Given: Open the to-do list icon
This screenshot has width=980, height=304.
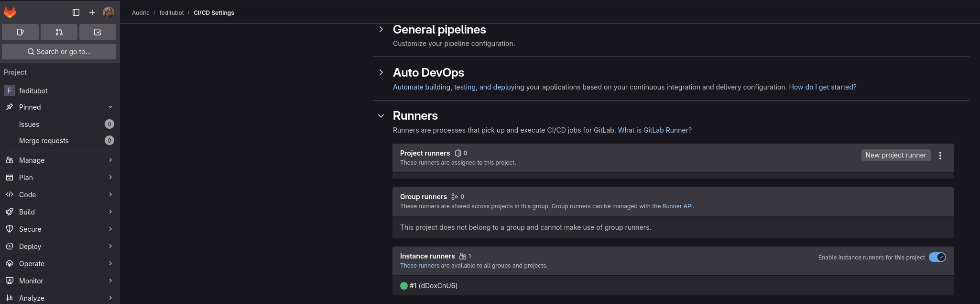Looking at the screenshot, I should point(98,32).
